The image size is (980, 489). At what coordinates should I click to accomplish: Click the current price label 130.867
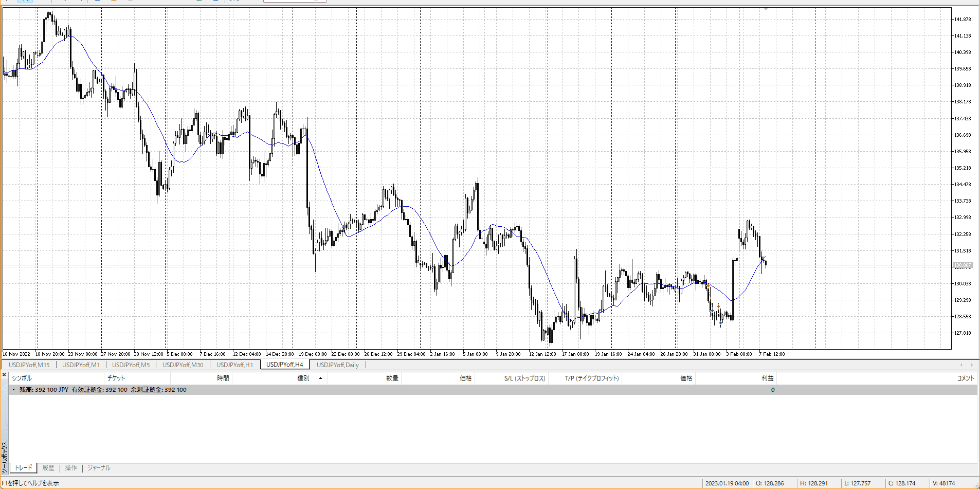[962, 266]
